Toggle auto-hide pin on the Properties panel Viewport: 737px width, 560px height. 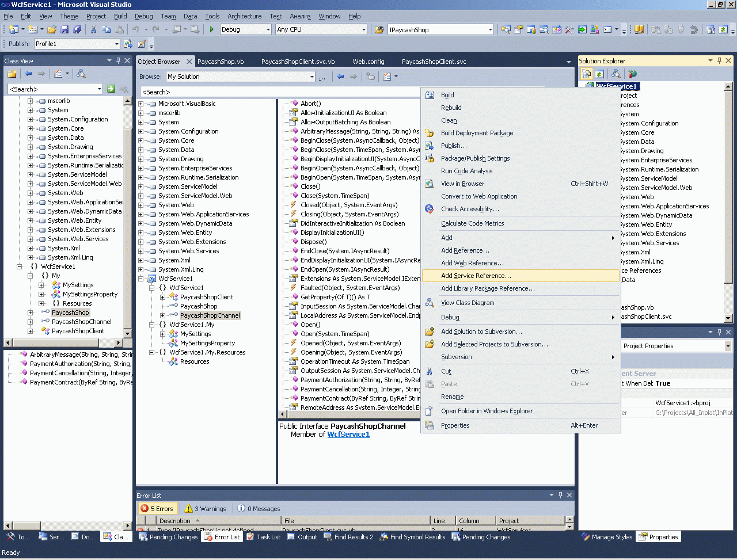(719, 332)
